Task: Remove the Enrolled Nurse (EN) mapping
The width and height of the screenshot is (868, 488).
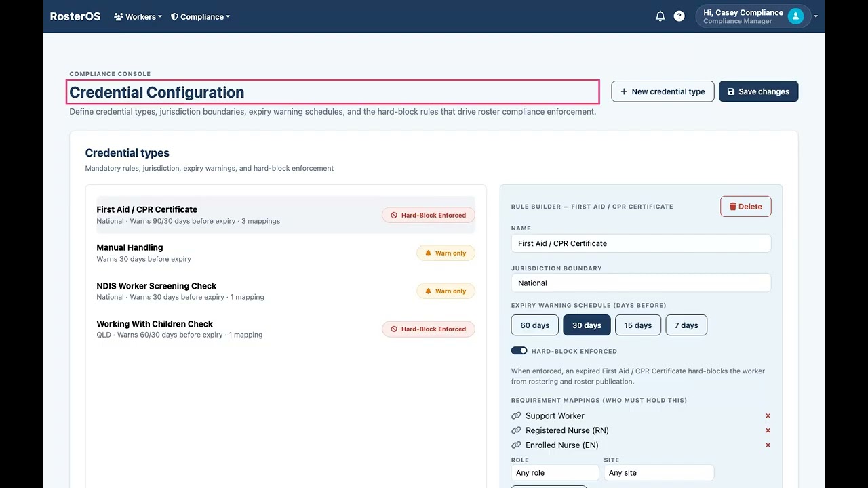Action: (768, 445)
